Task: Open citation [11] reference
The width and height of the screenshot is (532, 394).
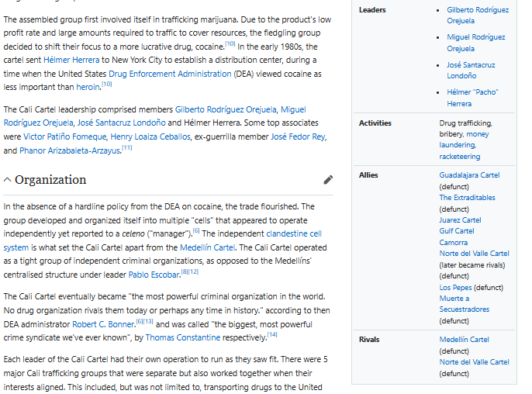Action: [x=127, y=147]
